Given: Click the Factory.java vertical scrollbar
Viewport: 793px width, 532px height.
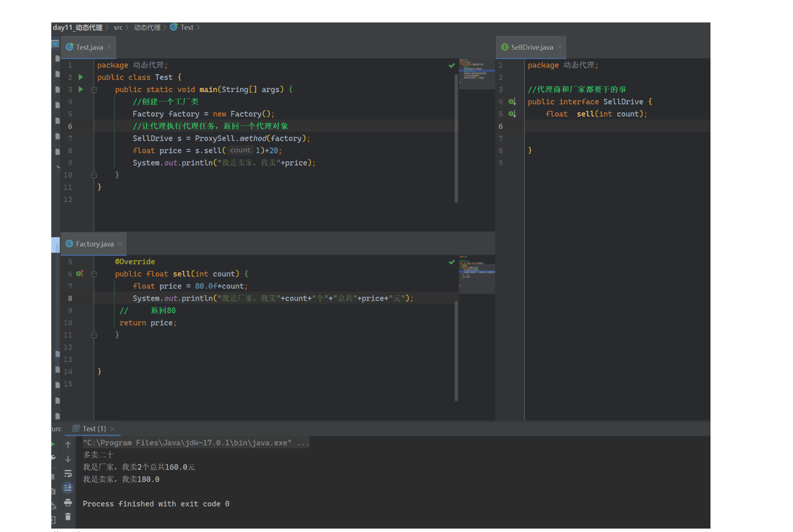Looking at the screenshot, I should [456, 351].
